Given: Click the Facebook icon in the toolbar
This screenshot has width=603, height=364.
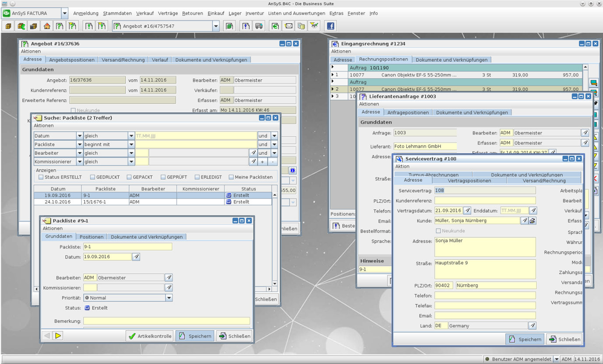Looking at the screenshot, I should 330,26.
